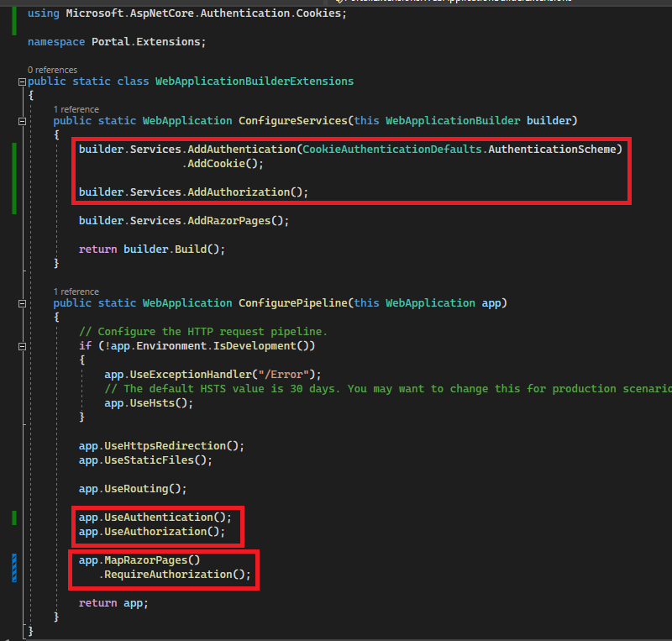Collapse the ConfigurePipeline method body
The width and height of the screenshot is (672, 641).
(x=21, y=303)
